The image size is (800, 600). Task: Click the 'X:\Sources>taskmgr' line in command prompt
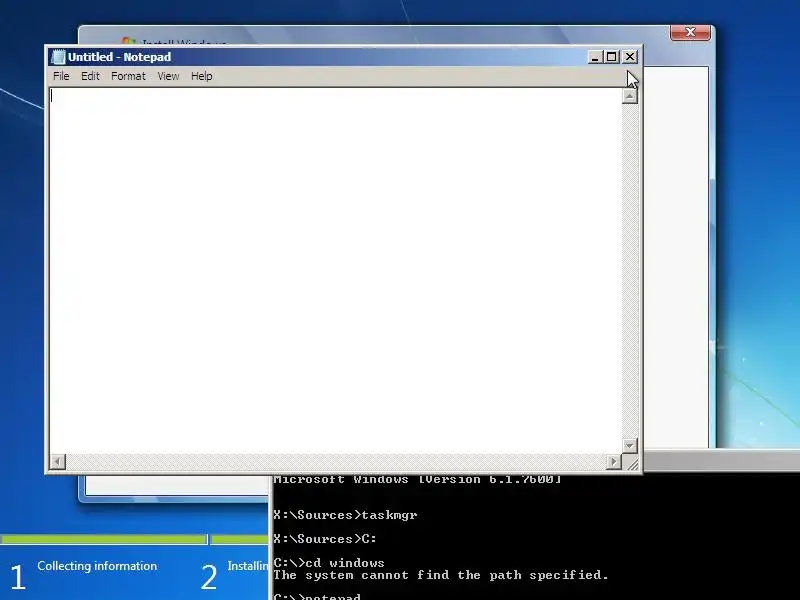tap(345, 515)
